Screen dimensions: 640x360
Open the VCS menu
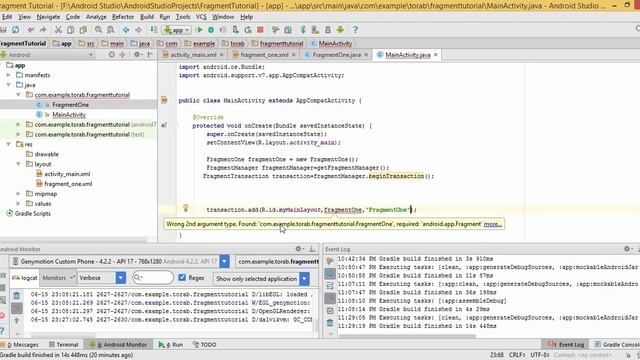point(201,17)
